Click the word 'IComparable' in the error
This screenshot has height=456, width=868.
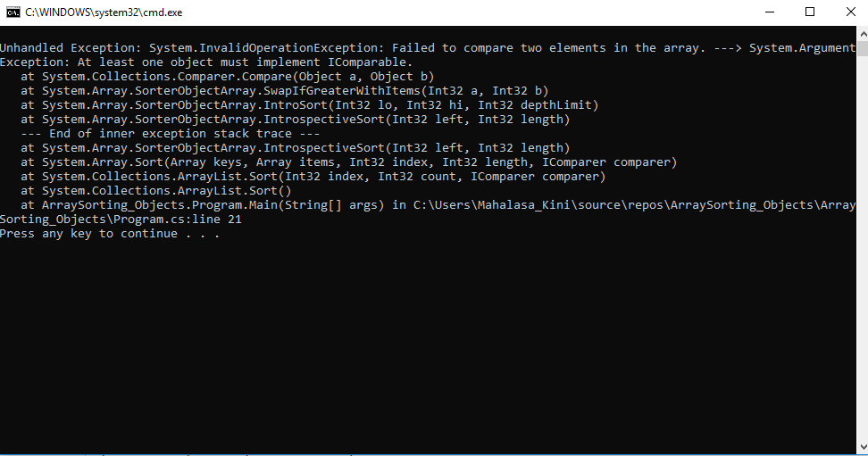click(367, 62)
